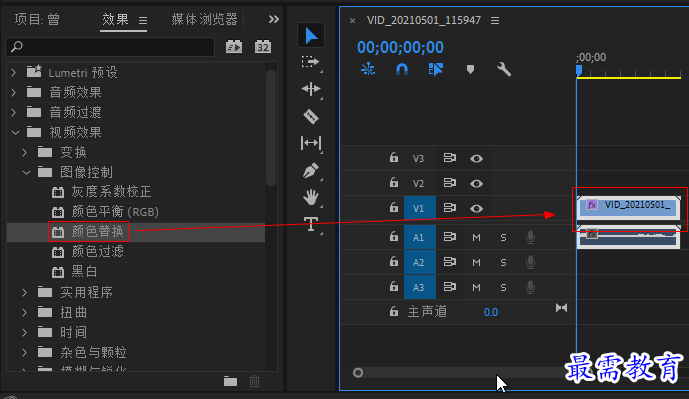Switch to the 媒体浏览器 tab
Screen dimensions: 689x399
(x=204, y=19)
